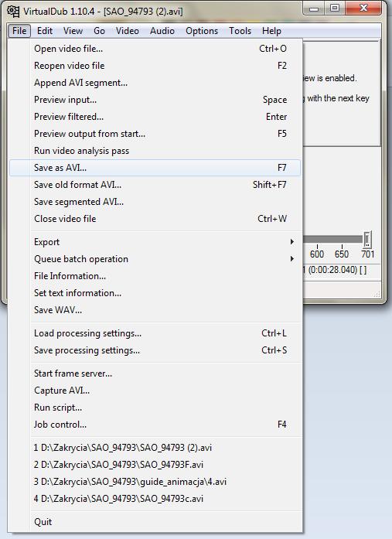Select Save processing settings...
Image resolution: width=392 pixels, height=539 pixels.
155,350
